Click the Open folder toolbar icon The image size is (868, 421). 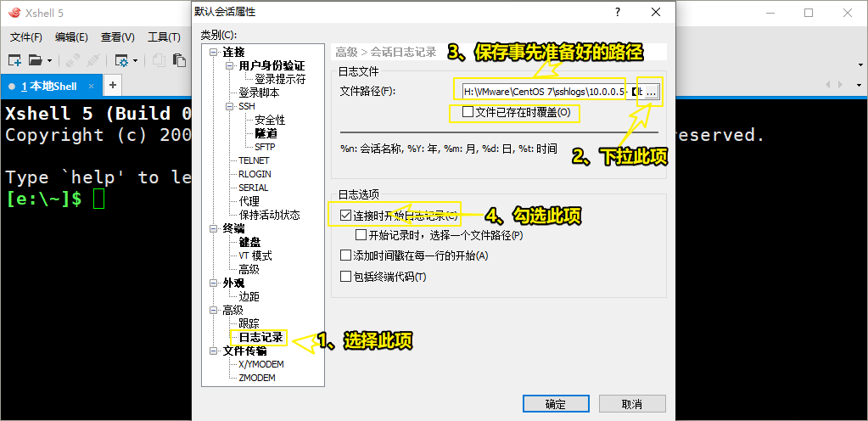36,59
